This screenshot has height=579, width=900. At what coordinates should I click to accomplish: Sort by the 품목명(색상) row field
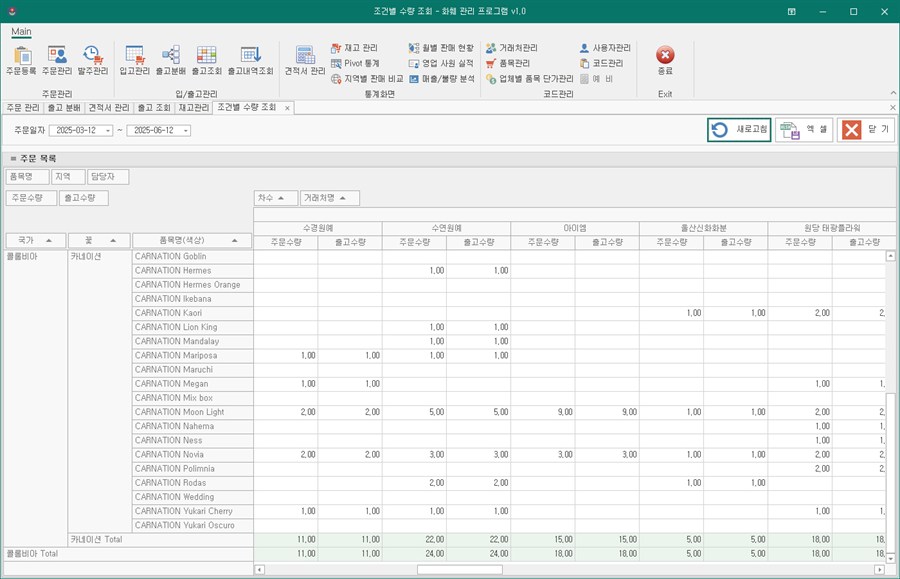tap(192, 240)
